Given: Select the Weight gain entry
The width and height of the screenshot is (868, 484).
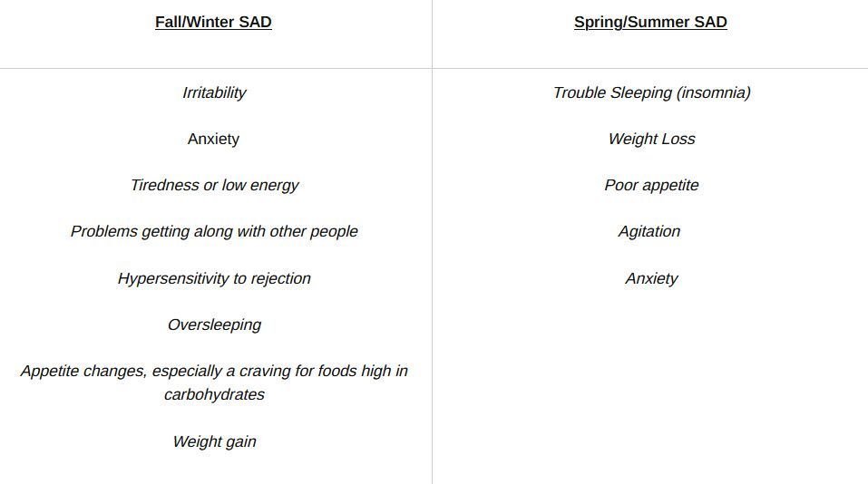Looking at the screenshot, I should [214, 441].
